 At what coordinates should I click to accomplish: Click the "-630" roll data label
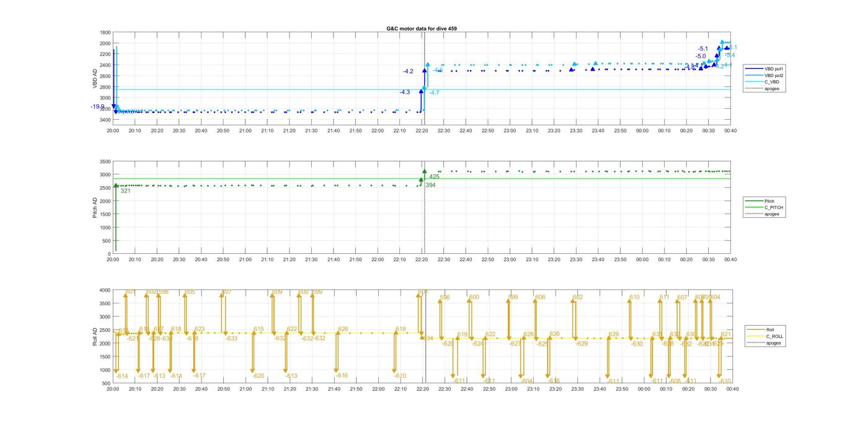point(637,344)
